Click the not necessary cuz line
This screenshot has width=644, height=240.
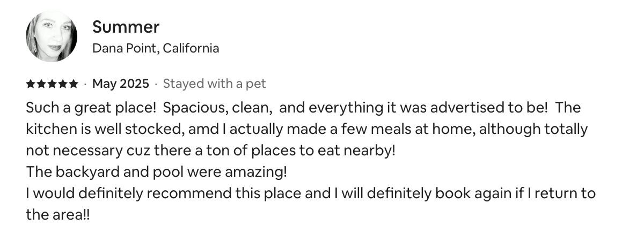210,151
